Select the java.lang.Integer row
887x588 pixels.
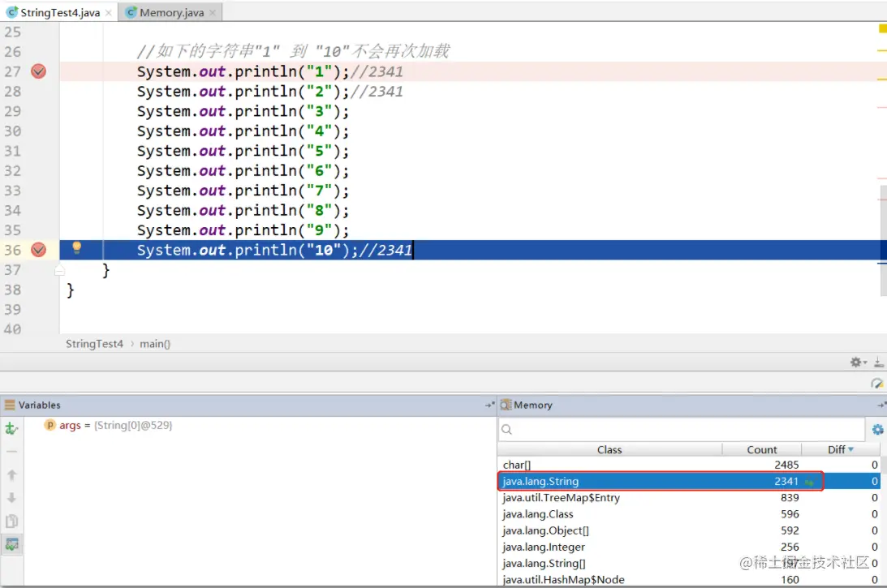tap(689, 547)
